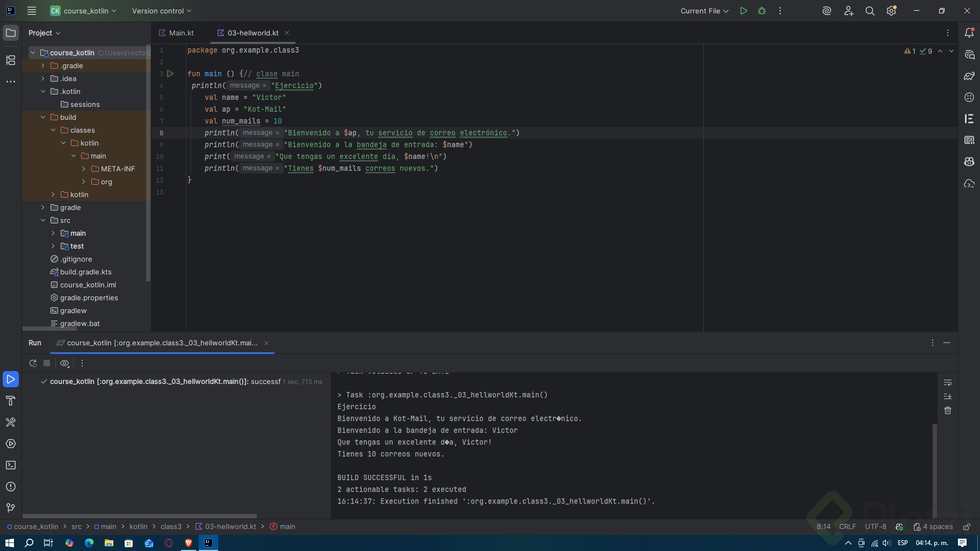This screenshot has height=551, width=980.
Task: Click the Debug bug icon
Action: [x=762, y=11]
